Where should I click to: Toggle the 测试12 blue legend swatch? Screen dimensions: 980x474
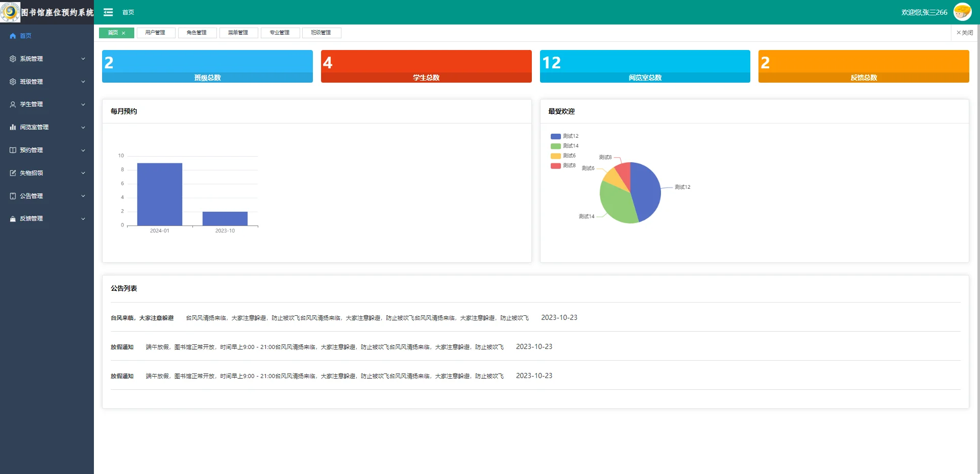coord(556,136)
